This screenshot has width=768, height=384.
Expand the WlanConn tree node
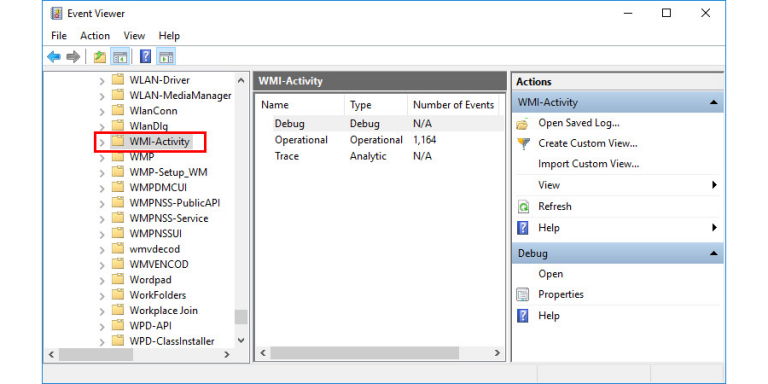coord(102,111)
